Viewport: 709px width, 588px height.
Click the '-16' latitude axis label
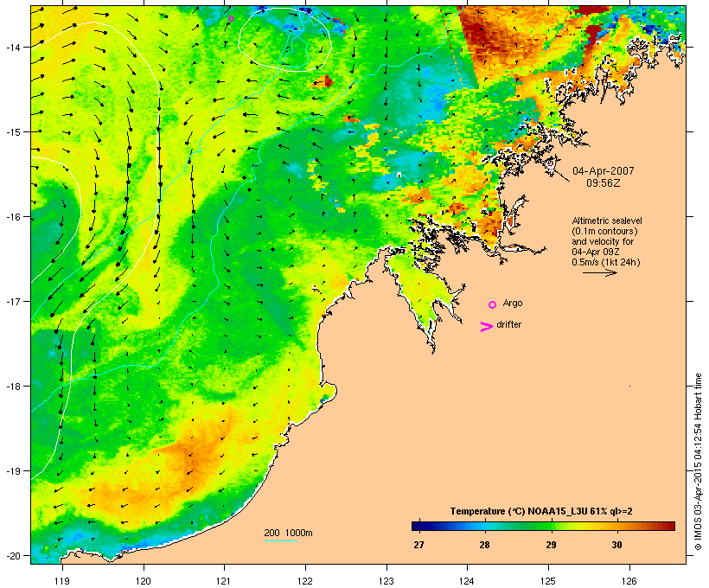[x=12, y=217]
